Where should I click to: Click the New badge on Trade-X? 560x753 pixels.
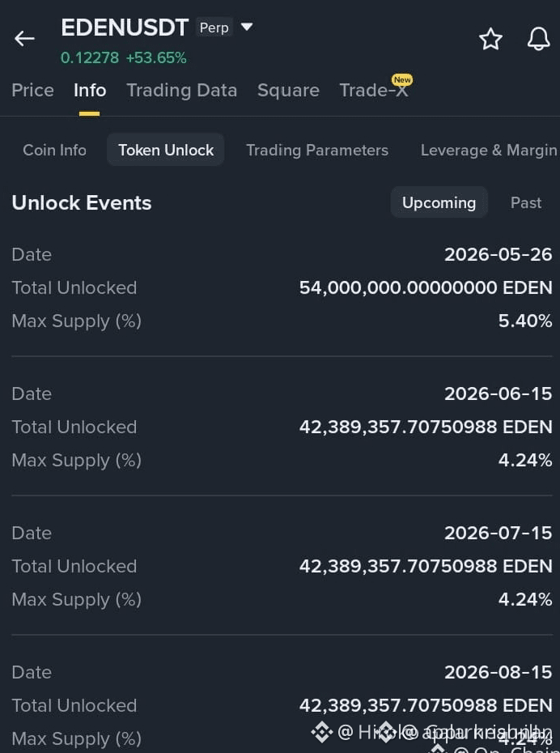[x=402, y=79]
